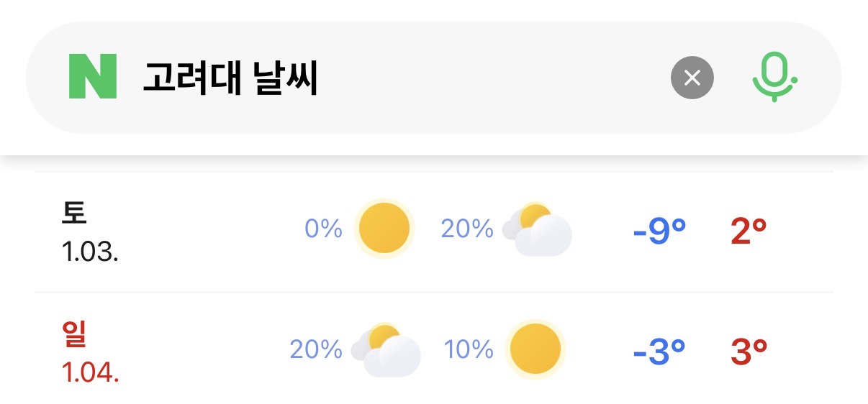This screenshot has height=404, width=868.
Task: Tap Saturday afternoon 20% precipitation chance
Action: pos(467,229)
